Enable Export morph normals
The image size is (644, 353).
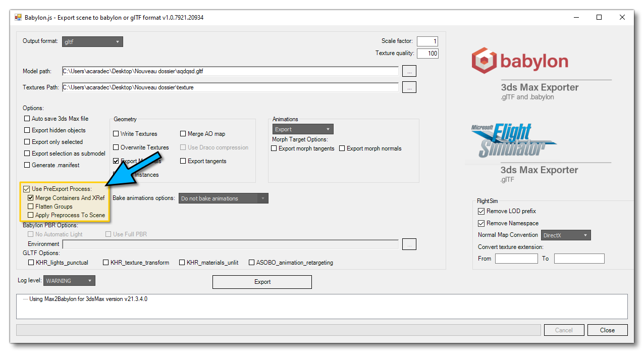[x=342, y=148]
